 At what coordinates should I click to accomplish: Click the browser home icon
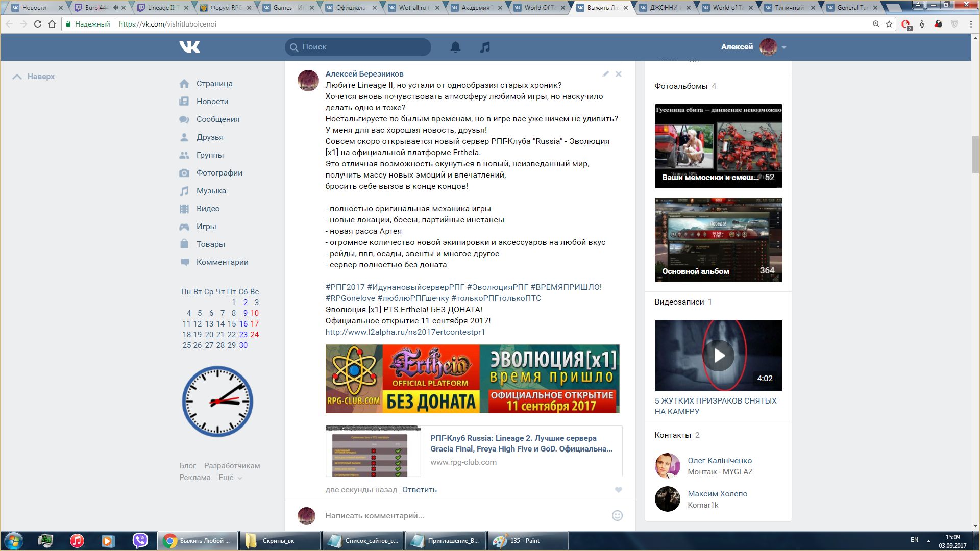[52, 24]
